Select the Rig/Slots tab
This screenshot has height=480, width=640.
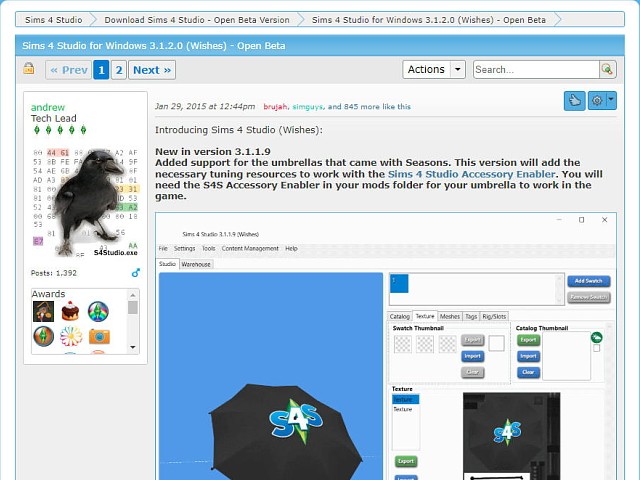click(x=494, y=316)
